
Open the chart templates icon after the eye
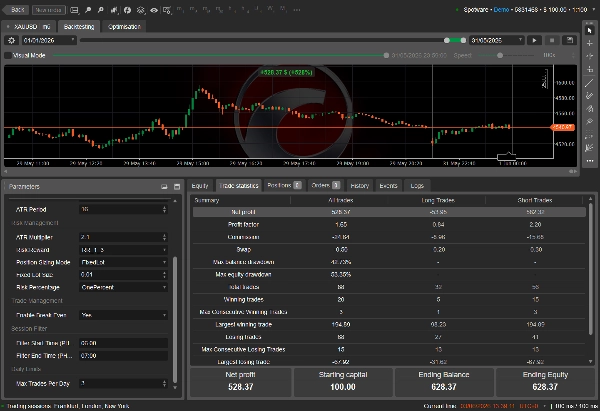167,10
